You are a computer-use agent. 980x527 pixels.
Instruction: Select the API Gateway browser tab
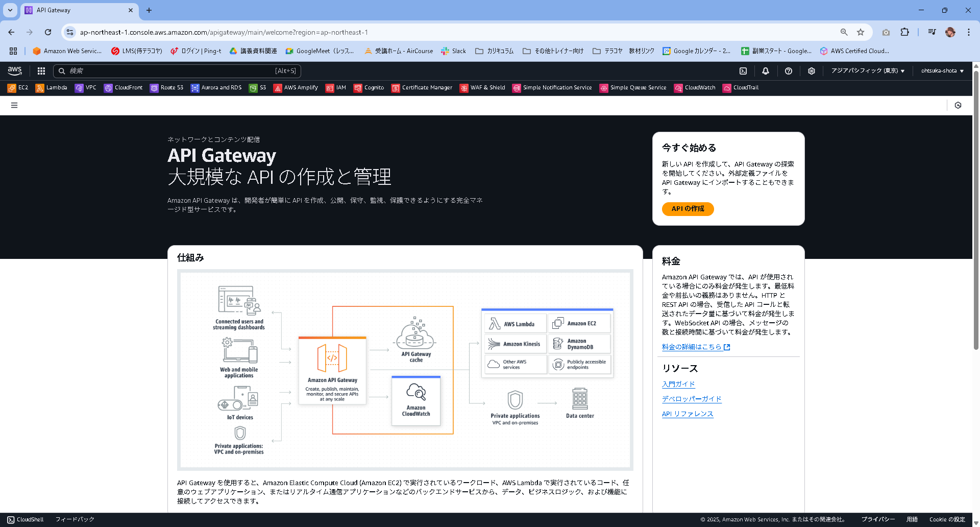pyautogui.click(x=77, y=10)
